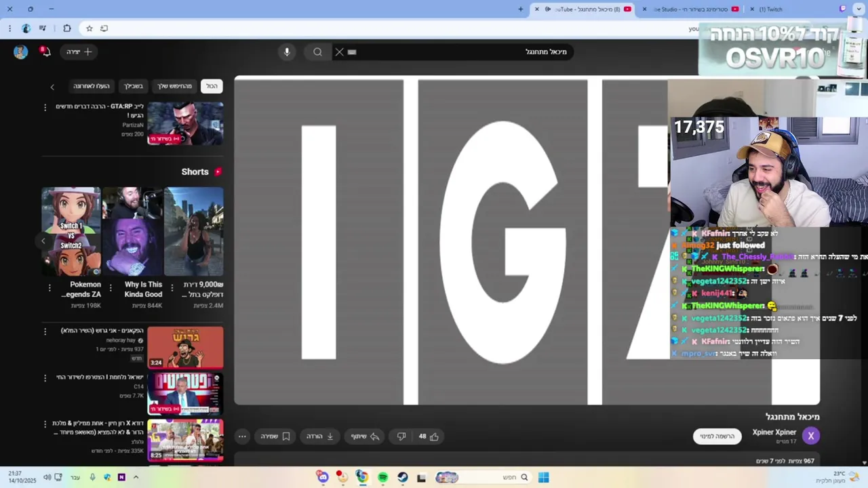Click the taskbar microphone tray icon
Viewport: 868px width, 488px height.
[x=92, y=477]
